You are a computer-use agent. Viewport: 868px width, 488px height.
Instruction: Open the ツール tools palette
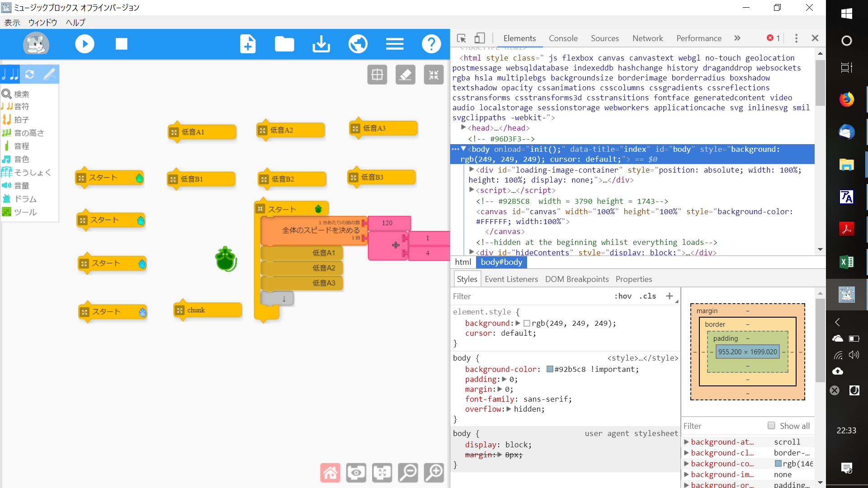pos(19,212)
